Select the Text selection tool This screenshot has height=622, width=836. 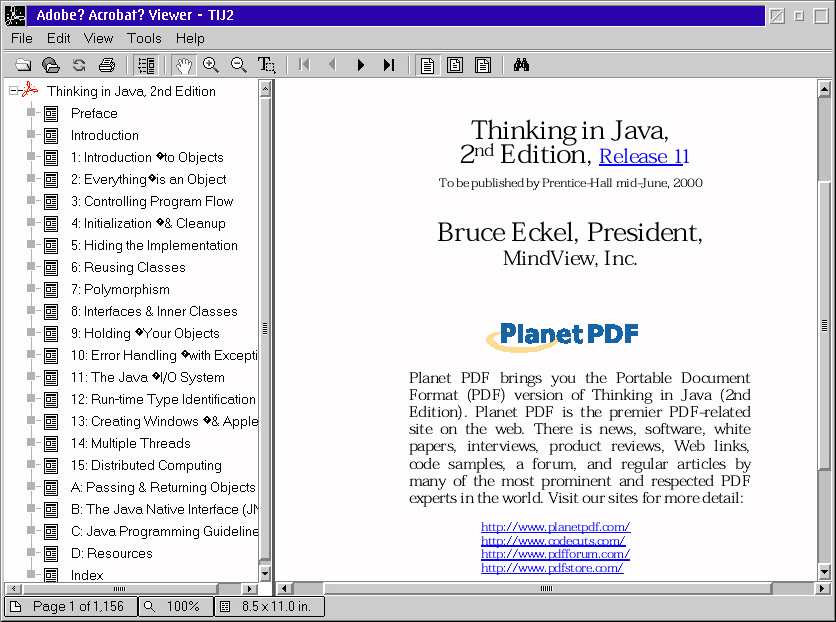pos(267,65)
